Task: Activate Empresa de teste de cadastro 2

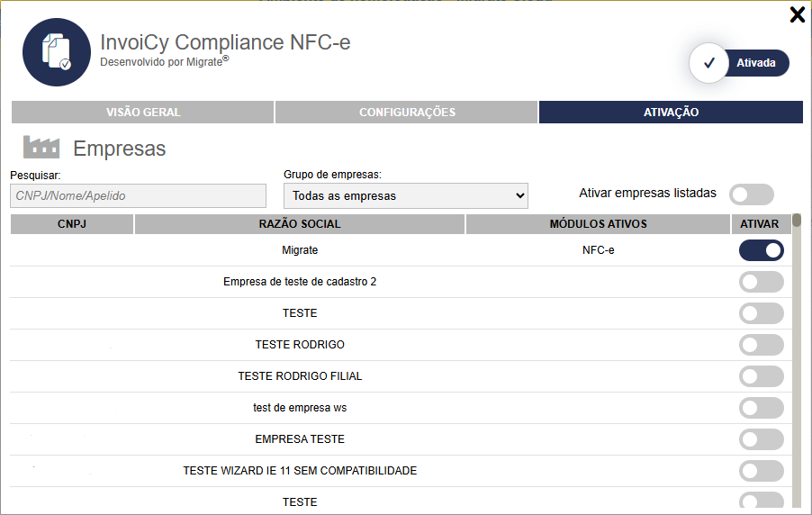Action: click(761, 282)
